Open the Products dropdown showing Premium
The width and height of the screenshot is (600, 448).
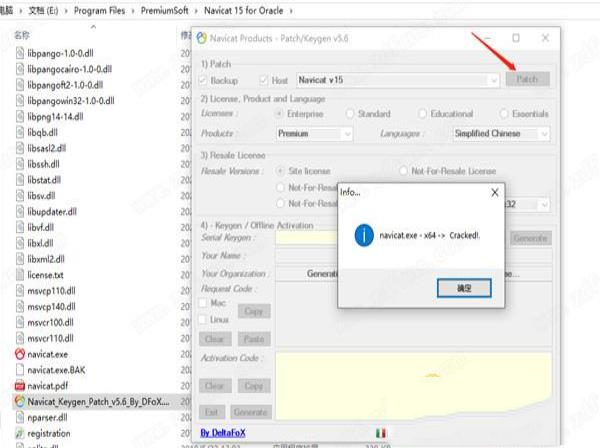tap(314, 134)
